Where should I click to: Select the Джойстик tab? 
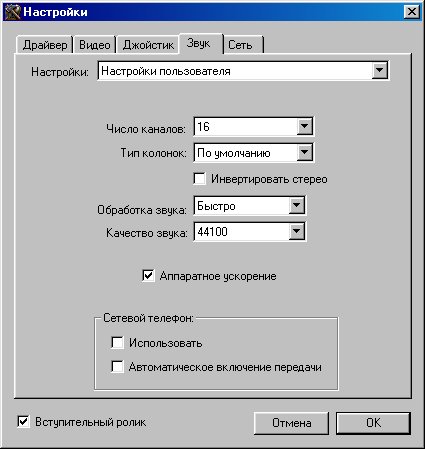[148, 45]
